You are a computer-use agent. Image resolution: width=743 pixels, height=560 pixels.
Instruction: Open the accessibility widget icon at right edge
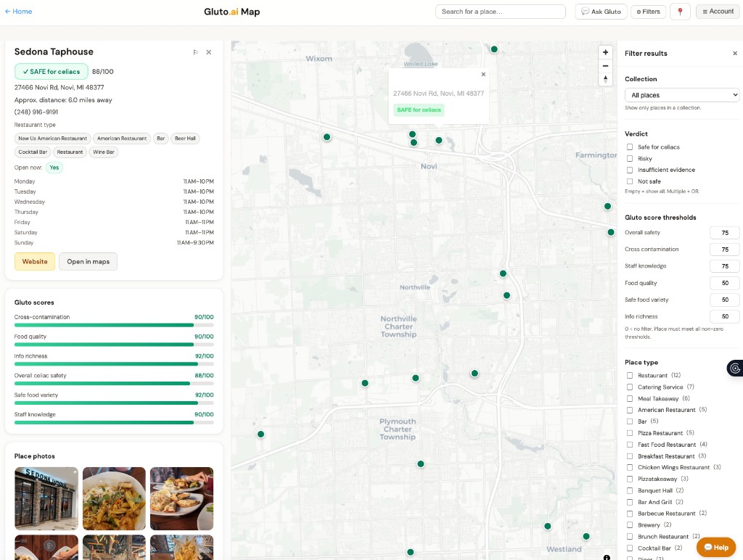735,368
